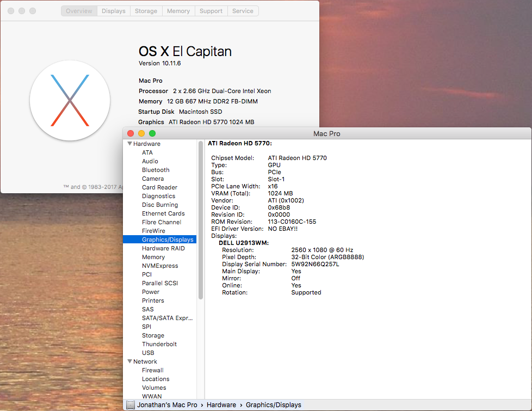Select Volumes under Network
The width and height of the screenshot is (532, 411).
[154, 388]
